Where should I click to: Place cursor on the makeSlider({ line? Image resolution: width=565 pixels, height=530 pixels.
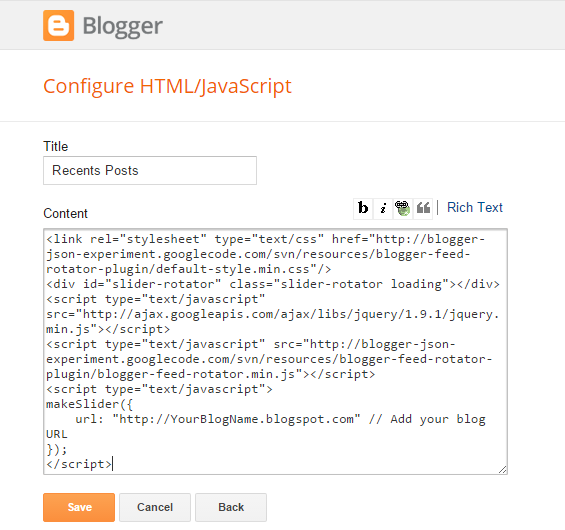click(x=89, y=404)
